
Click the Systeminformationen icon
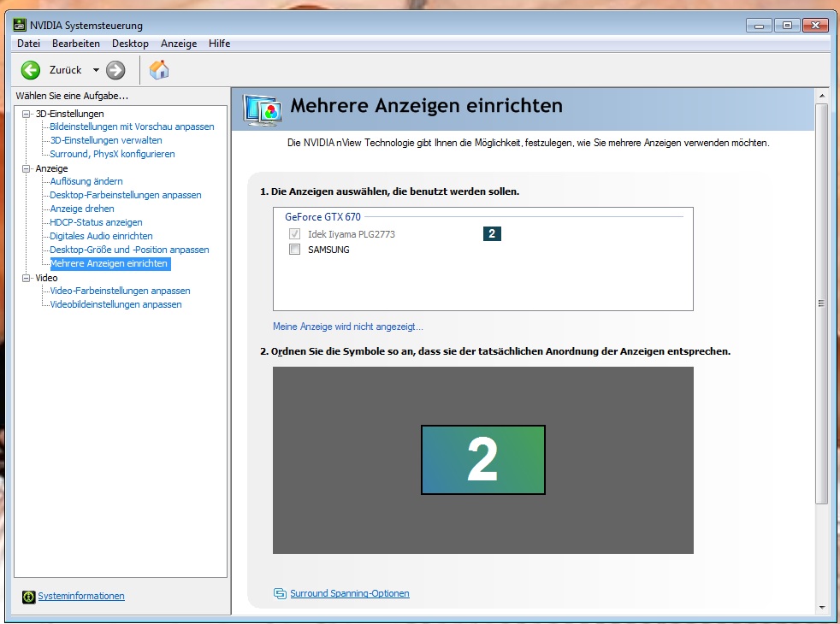pos(29,597)
